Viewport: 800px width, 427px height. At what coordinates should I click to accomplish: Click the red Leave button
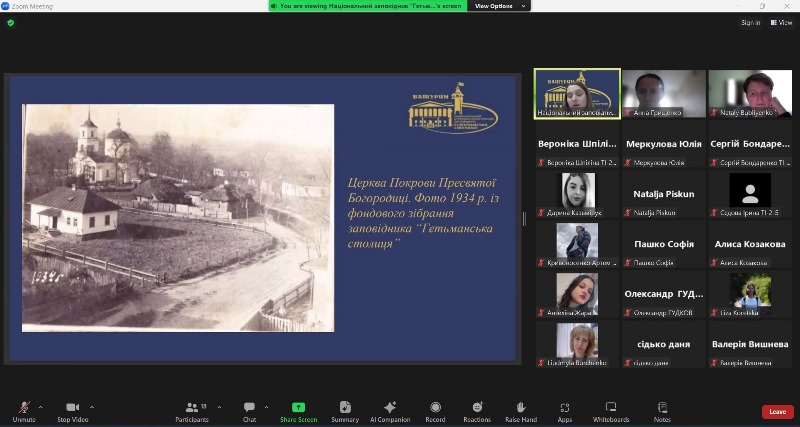(x=777, y=411)
